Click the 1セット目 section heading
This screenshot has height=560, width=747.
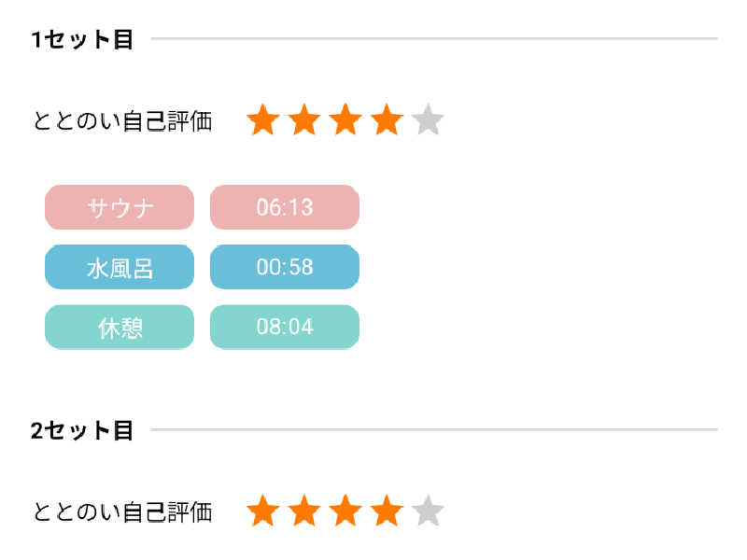(x=82, y=39)
